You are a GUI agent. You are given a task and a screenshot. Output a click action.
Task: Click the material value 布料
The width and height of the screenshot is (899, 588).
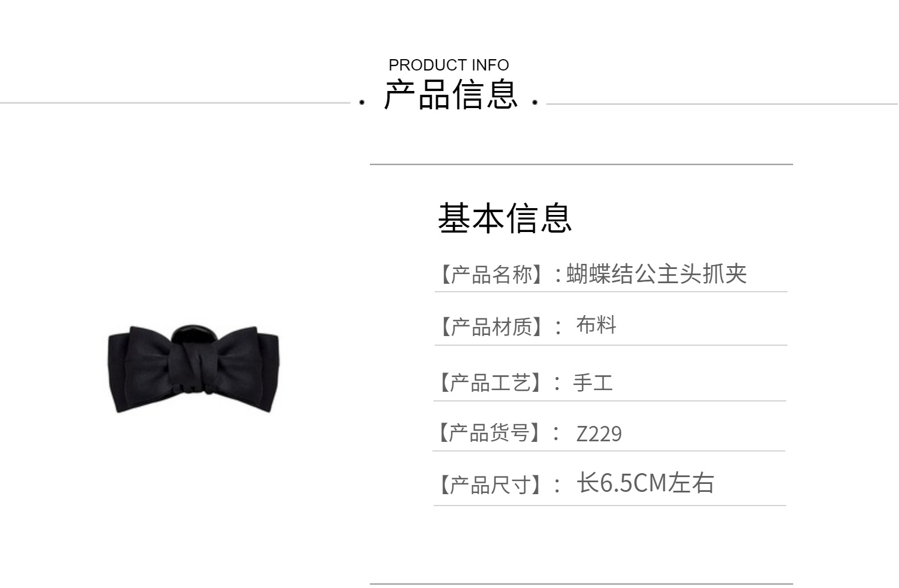click(596, 325)
